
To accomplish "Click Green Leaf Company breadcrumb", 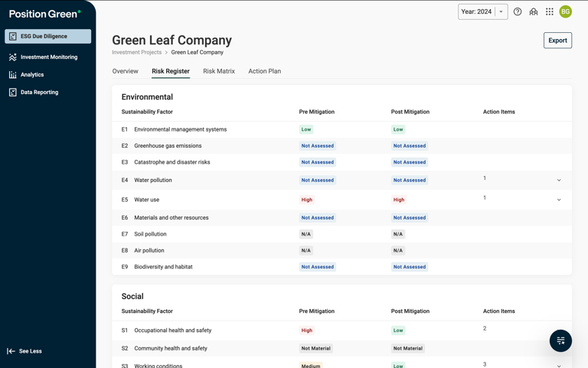I will pos(198,53).
